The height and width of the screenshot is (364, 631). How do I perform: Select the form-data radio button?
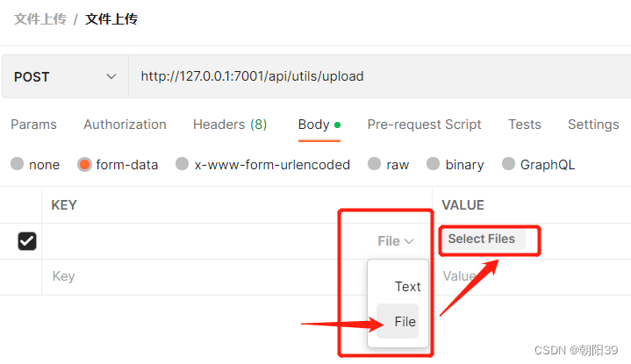[x=84, y=165]
